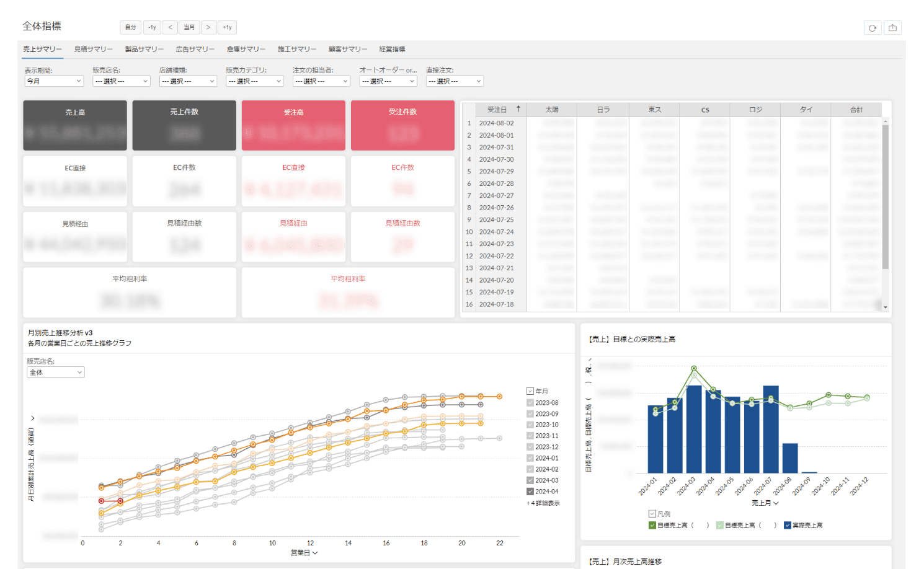Click the refresh dashboard icon

click(873, 28)
